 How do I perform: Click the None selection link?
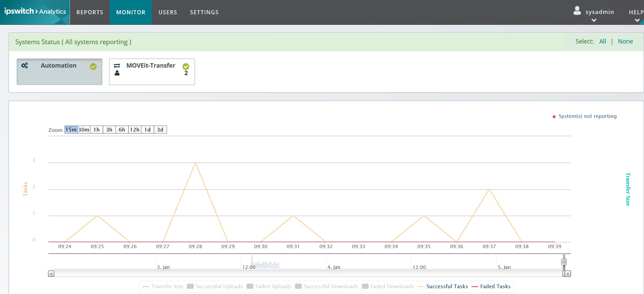click(x=625, y=41)
